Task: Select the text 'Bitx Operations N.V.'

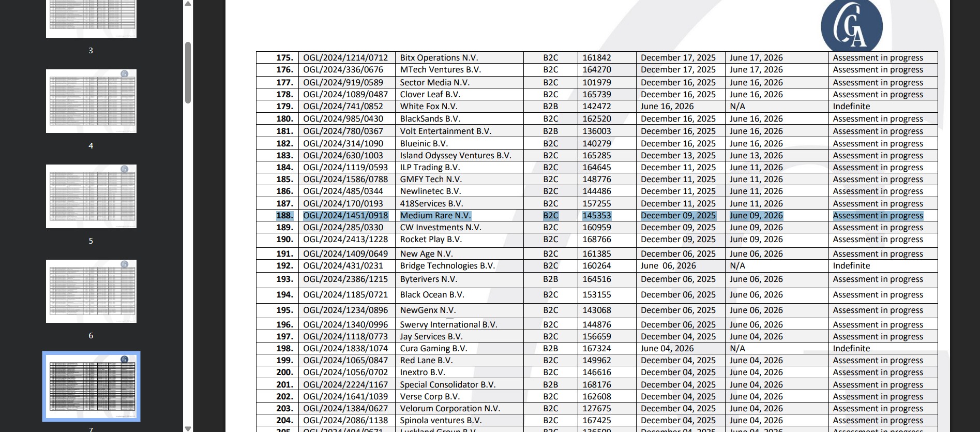Action: (439, 58)
